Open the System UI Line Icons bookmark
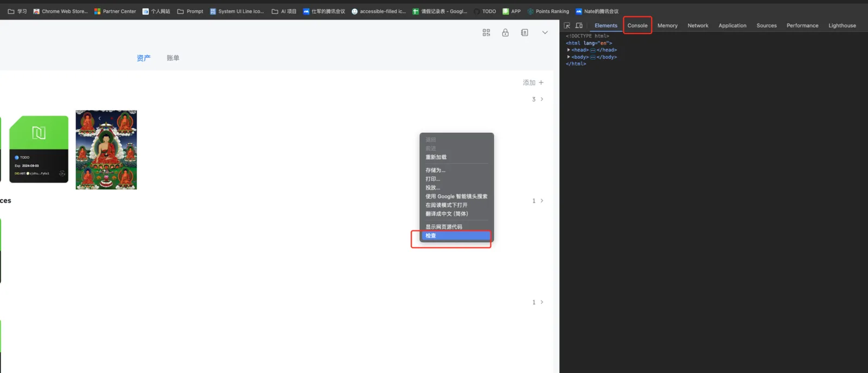The width and height of the screenshot is (868, 373). click(x=237, y=11)
